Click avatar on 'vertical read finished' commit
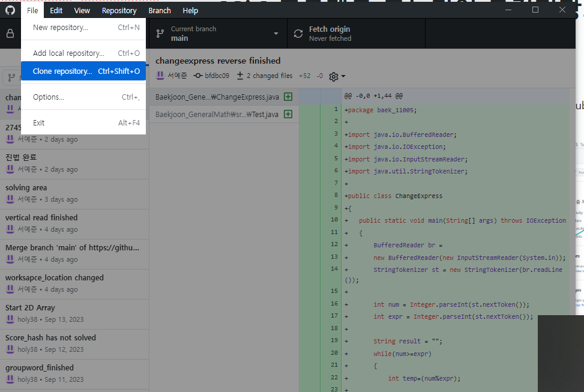Viewport: 584px width, 392px height. [x=10, y=229]
